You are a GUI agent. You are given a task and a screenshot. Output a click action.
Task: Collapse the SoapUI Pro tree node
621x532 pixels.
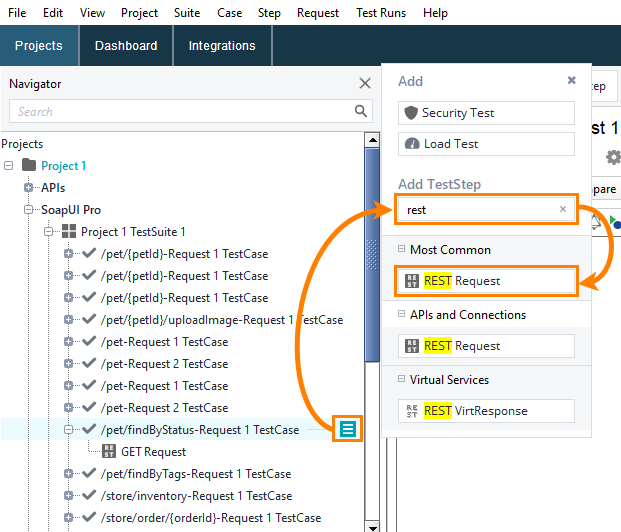pos(29,210)
